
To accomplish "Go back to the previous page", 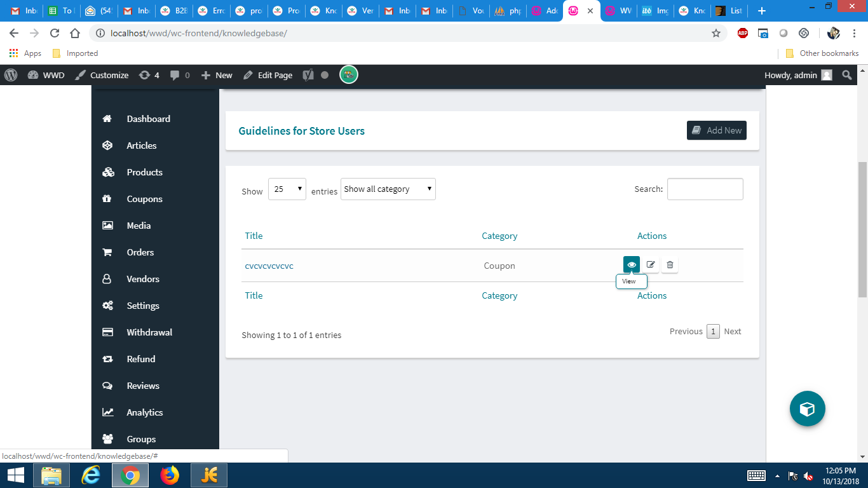I will (x=14, y=33).
